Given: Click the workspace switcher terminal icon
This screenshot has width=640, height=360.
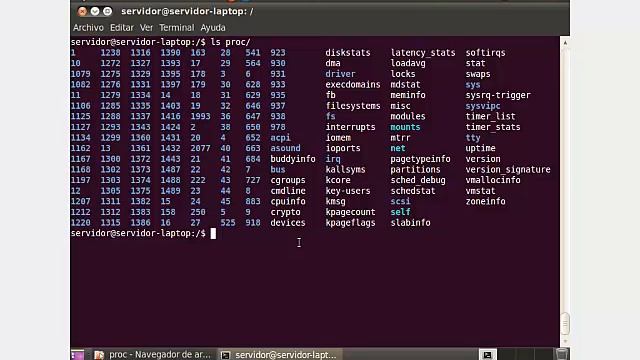Looking at the screenshot, I should pyautogui.click(x=487, y=355).
